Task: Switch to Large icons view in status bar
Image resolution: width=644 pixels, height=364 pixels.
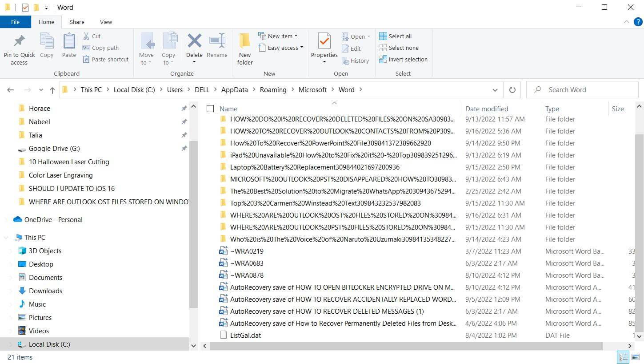Action: click(636, 357)
